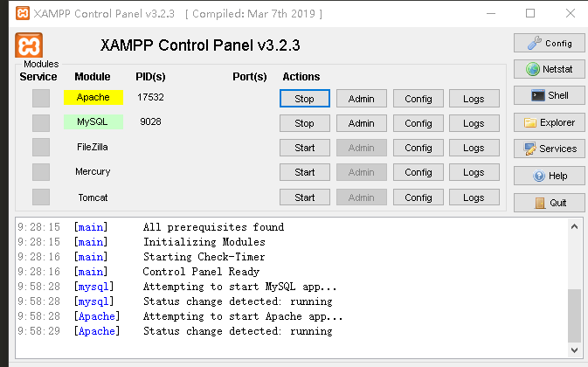Image resolution: width=588 pixels, height=367 pixels.
Task: Start the FileZilla module
Action: tap(304, 148)
